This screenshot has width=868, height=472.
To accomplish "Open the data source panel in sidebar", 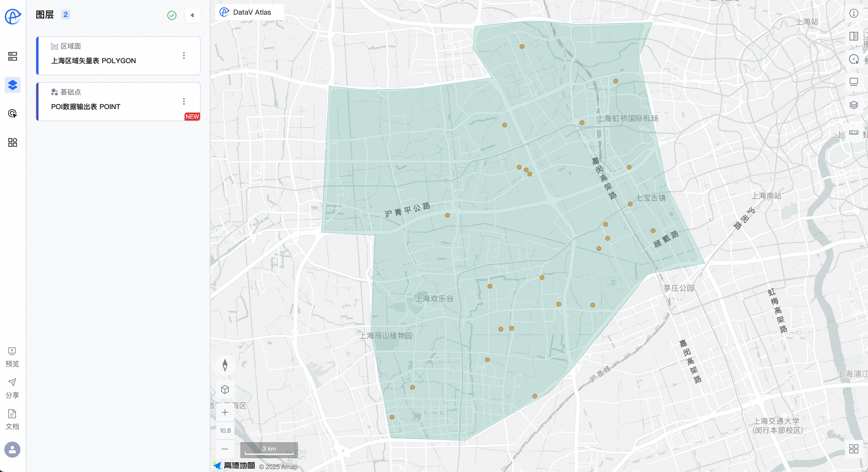I will coord(12,56).
